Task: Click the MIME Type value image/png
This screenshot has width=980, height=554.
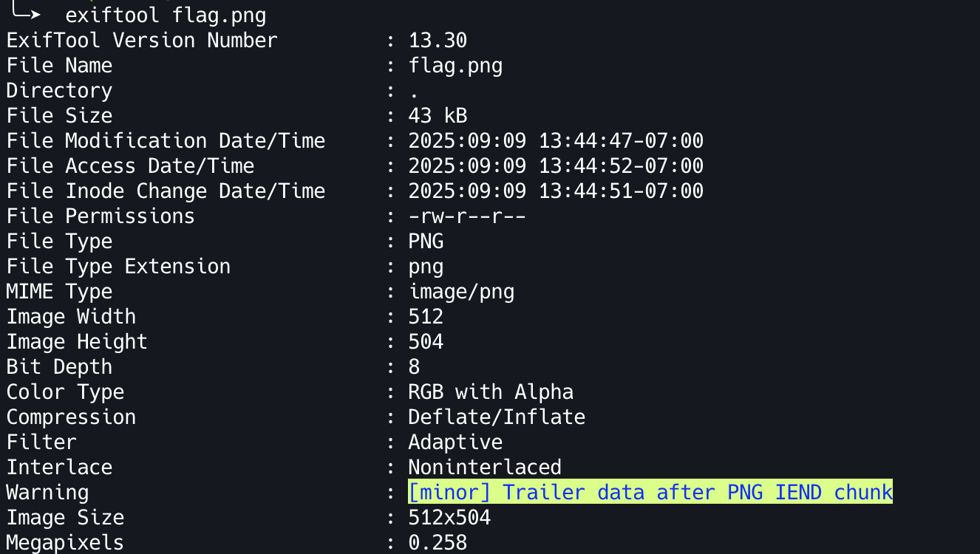Action: (461, 292)
